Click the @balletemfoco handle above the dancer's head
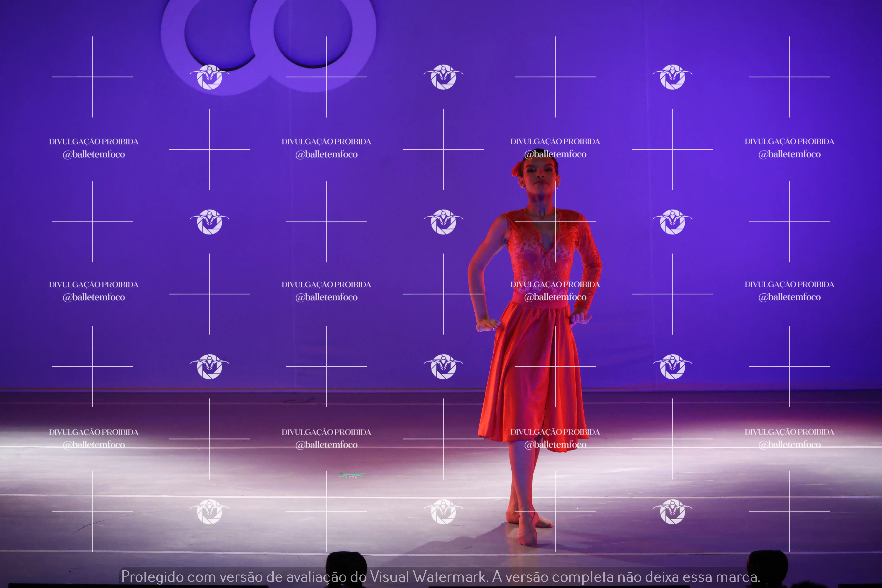Image resolution: width=882 pixels, height=588 pixels. pyautogui.click(x=555, y=154)
